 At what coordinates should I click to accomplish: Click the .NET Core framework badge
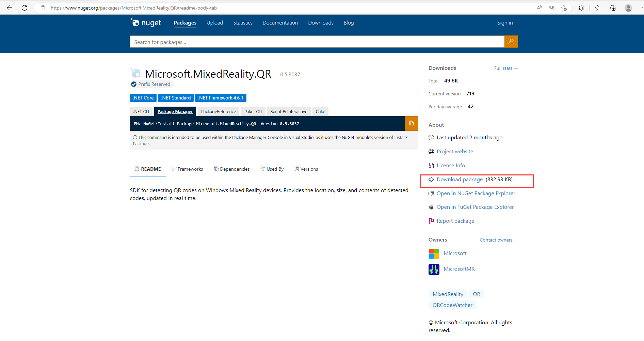click(x=143, y=98)
